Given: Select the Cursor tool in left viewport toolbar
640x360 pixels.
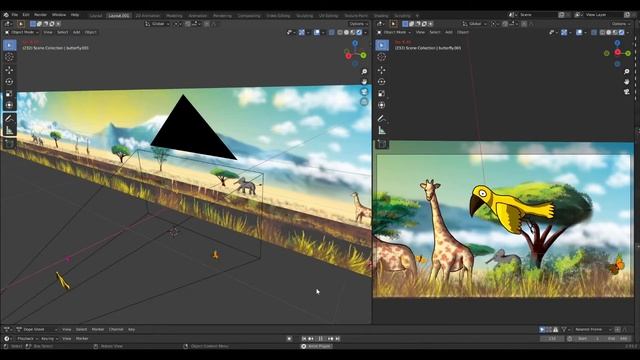Looking at the screenshot, I should click(x=9, y=57).
